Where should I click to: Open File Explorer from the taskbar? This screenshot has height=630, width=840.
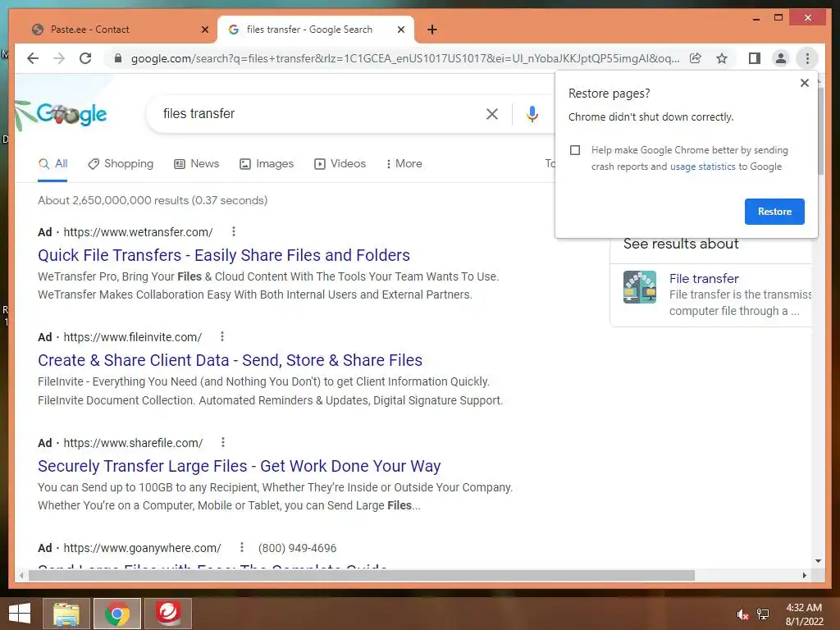pos(66,614)
